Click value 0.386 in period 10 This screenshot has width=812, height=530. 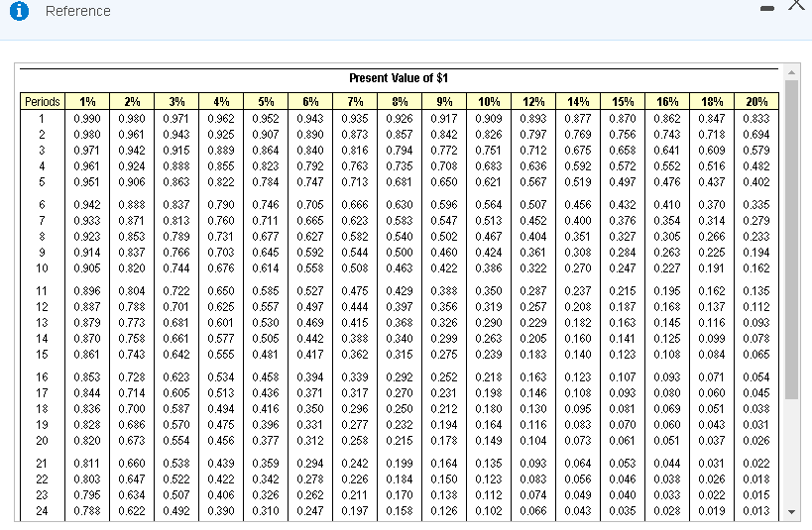pyautogui.click(x=489, y=268)
